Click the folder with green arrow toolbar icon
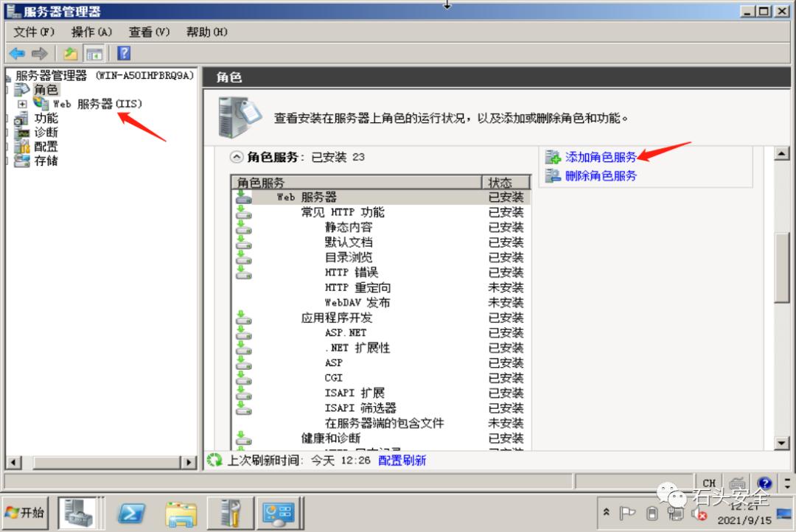This screenshot has height=532, width=796. coord(70,52)
